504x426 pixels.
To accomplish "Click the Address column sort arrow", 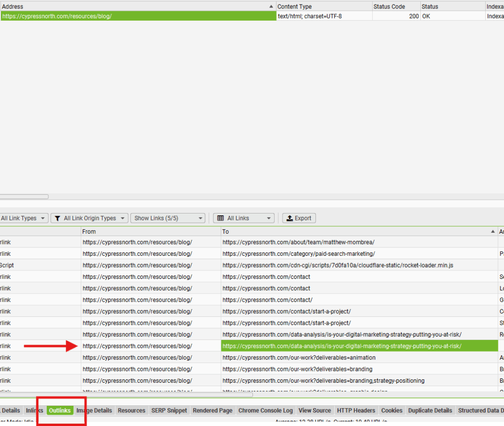I will pyautogui.click(x=271, y=6).
